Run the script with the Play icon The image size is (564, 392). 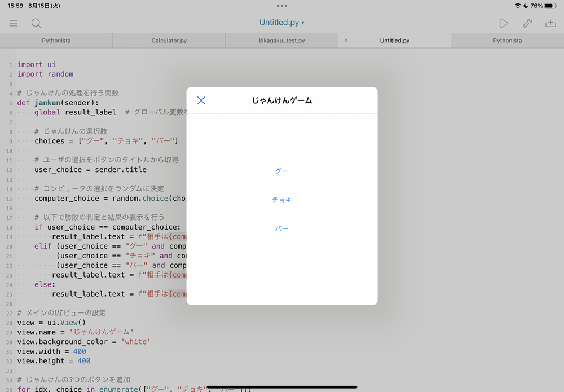coord(505,23)
